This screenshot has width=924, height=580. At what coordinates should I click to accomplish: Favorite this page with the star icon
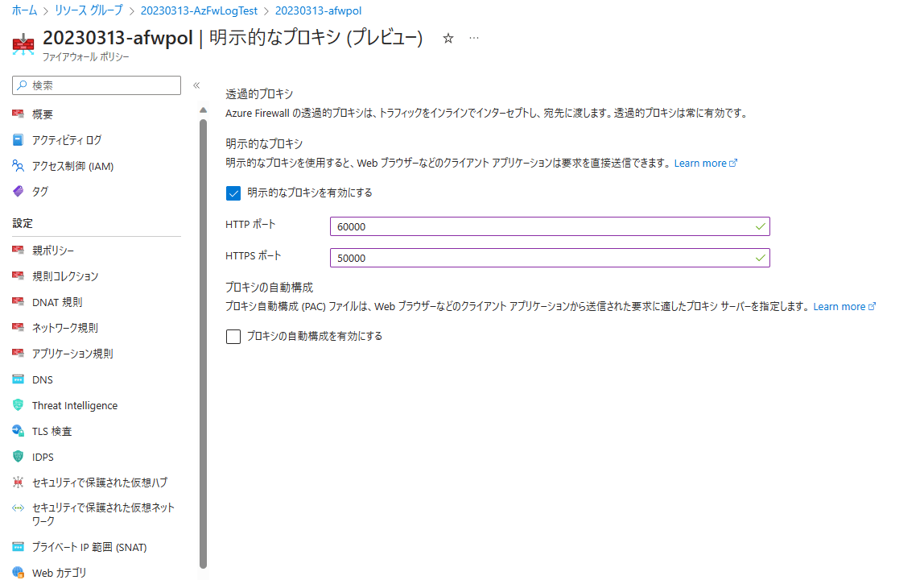click(x=448, y=39)
